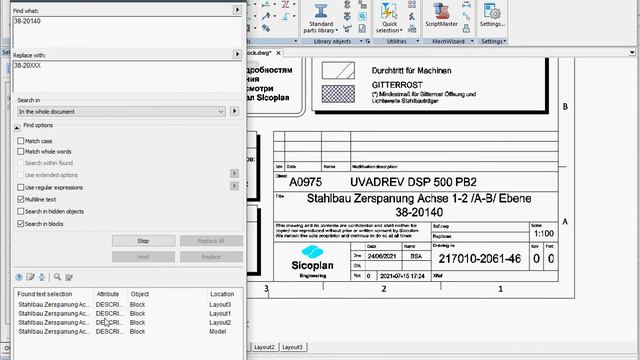Click the red zigzag symbol icon in ribbon
The height and width of the screenshot is (360, 640).
(x=285, y=4)
